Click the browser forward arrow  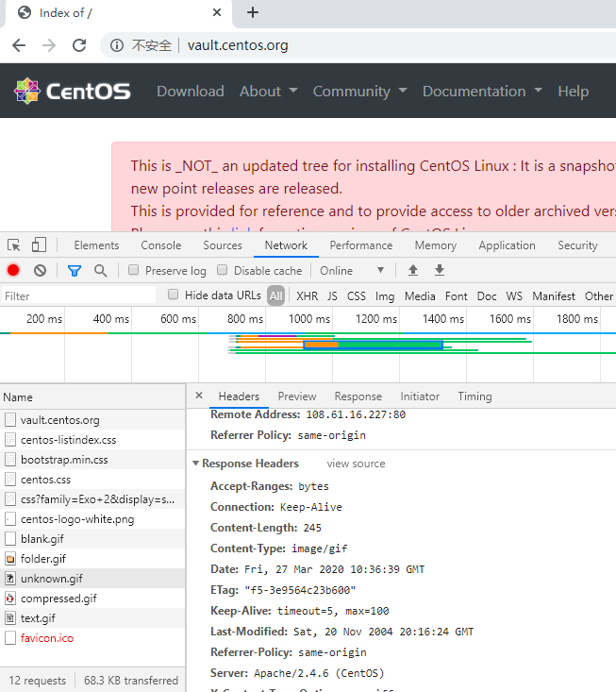(x=49, y=45)
